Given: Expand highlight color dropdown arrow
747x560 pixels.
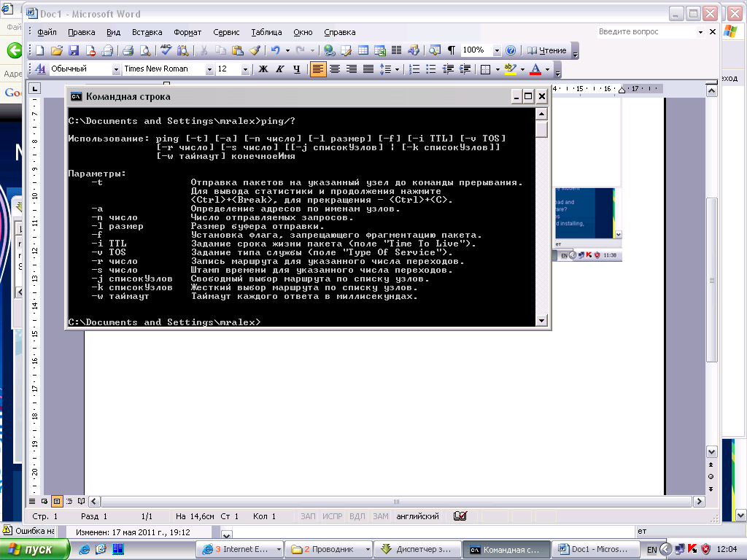Looking at the screenshot, I should 522,69.
